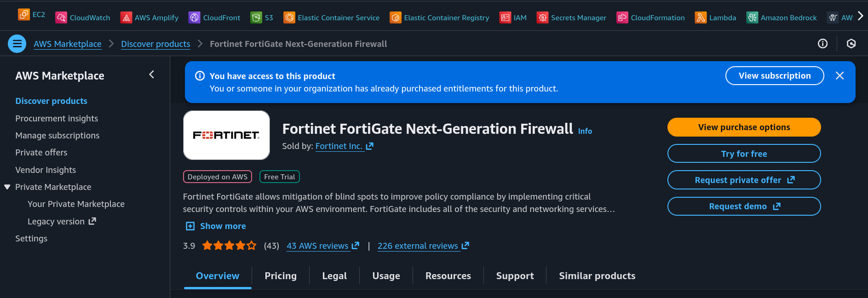This screenshot has width=868, height=298.
Task: Click the Fortinet logo thumbnail
Action: click(226, 135)
